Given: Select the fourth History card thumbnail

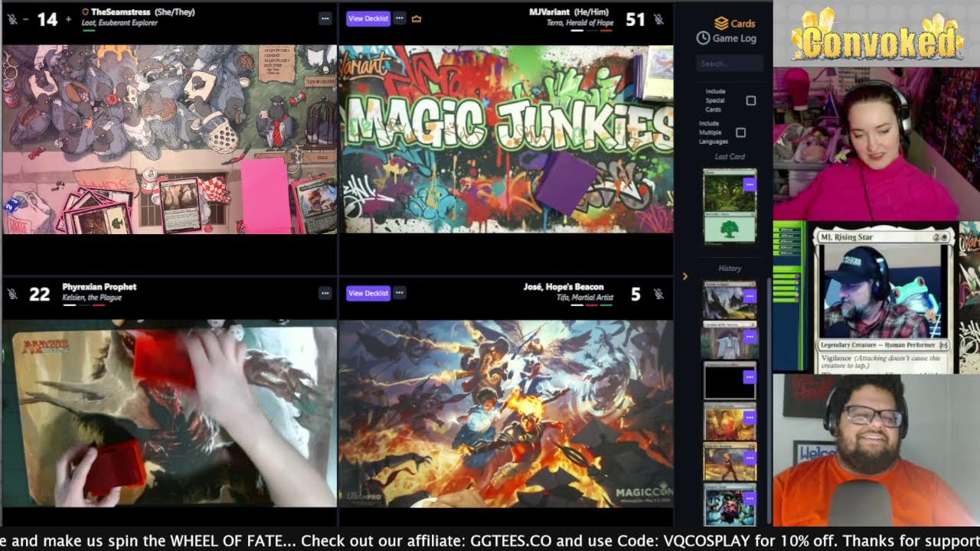Looking at the screenshot, I should point(730,421).
